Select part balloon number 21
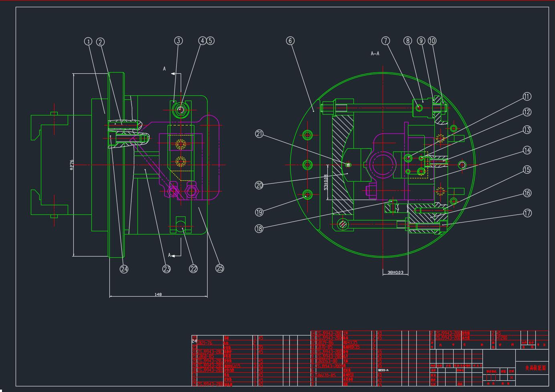This screenshot has height=392, width=555. point(259,134)
